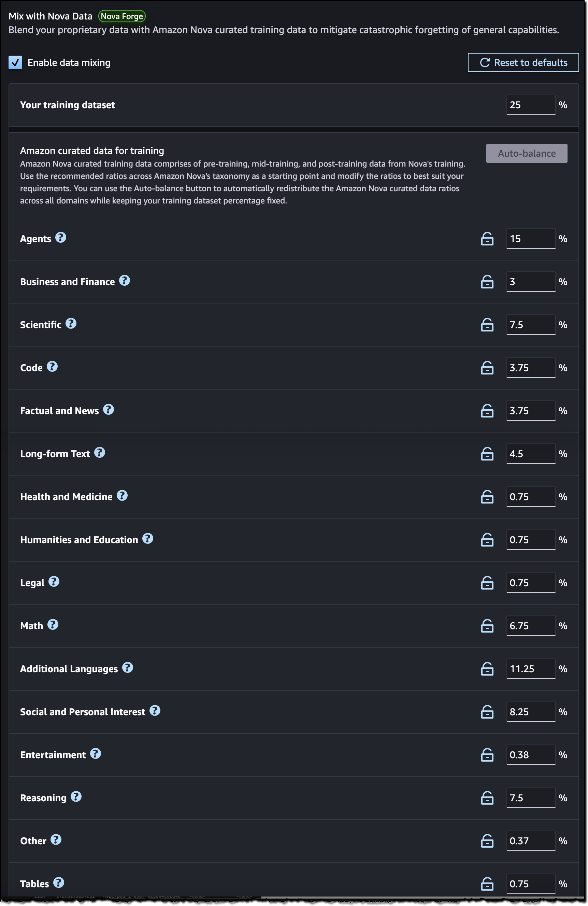The image size is (588, 906).
Task: Show help for Business and Finance
Action: [125, 281]
